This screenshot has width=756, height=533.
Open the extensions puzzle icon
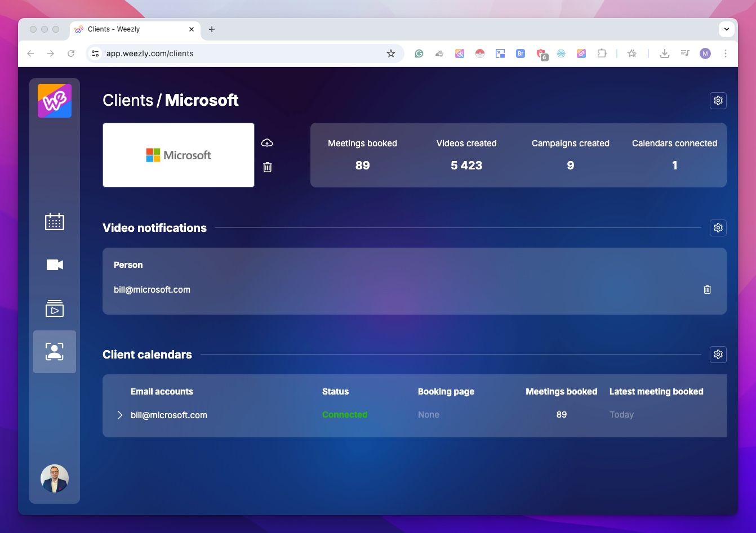[x=602, y=53]
